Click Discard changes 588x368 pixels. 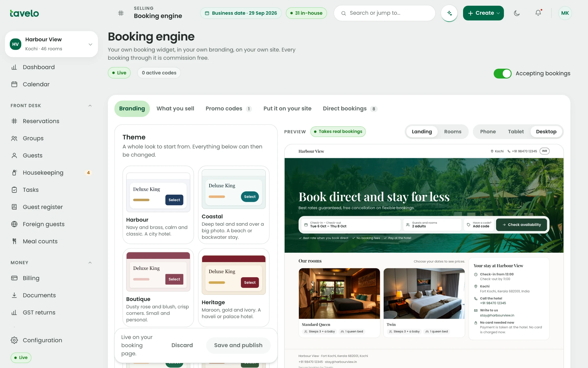pos(182,345)
